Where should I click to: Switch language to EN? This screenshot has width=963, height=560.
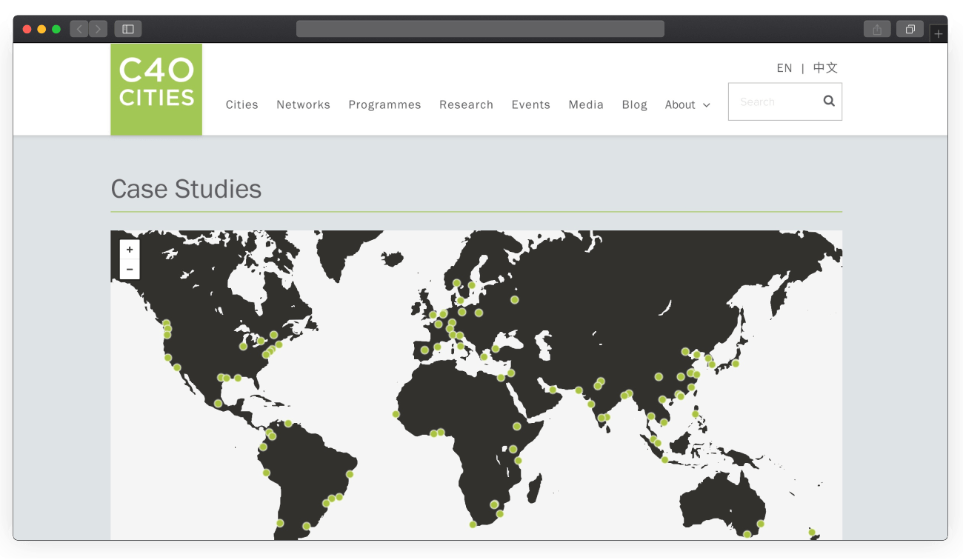pyautogui.click(x=784, y=68)
